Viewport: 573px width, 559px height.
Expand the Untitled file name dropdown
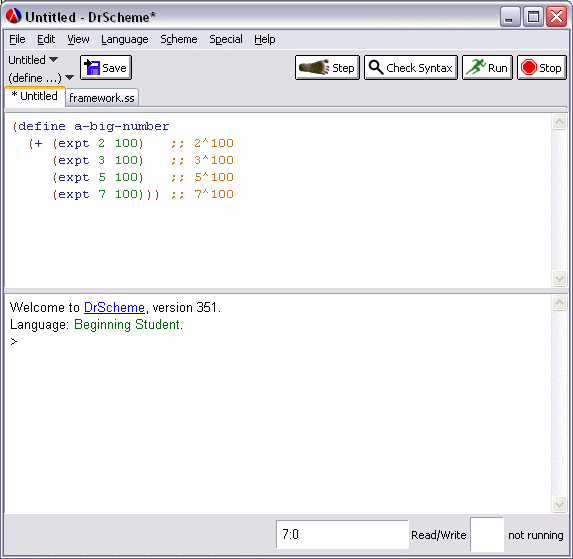(33, 60)
